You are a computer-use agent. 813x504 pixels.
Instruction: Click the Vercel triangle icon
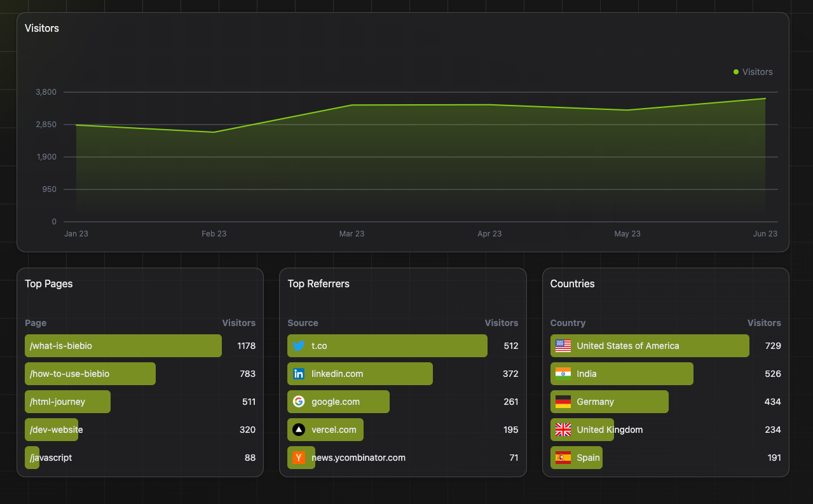pos(299,430)
